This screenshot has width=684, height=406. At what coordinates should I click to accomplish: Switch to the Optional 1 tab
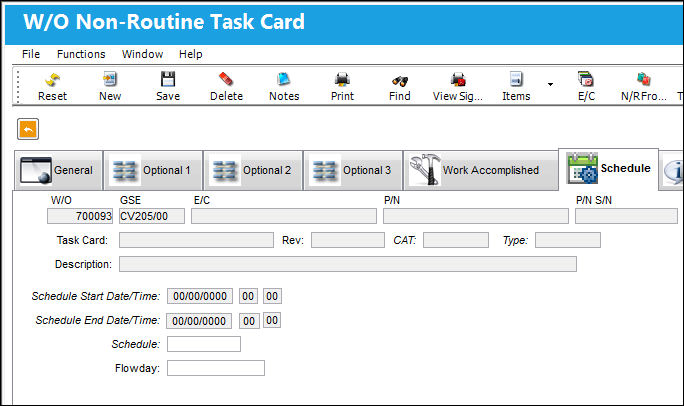click(x=153, y=171)
